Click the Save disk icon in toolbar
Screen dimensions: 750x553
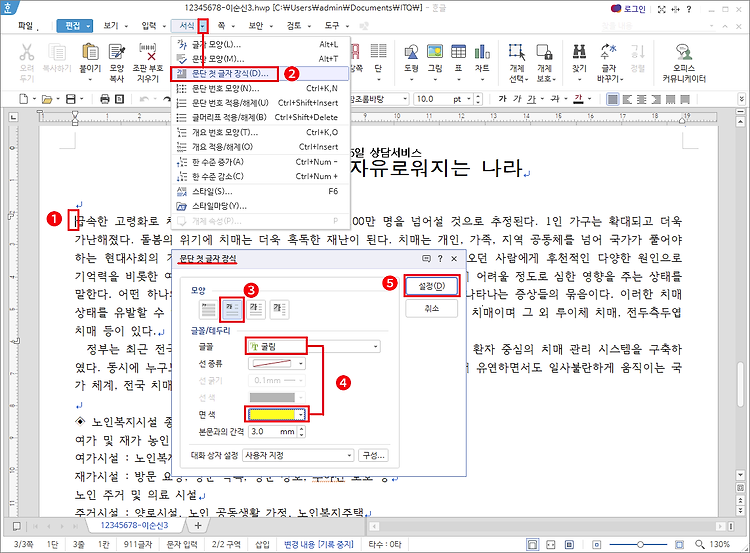[71, 99]
